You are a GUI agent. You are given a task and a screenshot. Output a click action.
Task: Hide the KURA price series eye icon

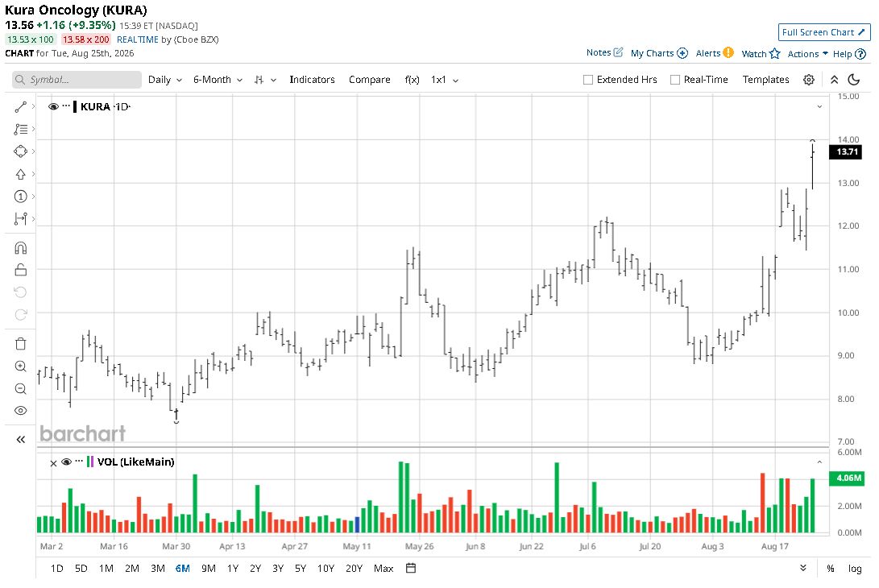[53, 106]
